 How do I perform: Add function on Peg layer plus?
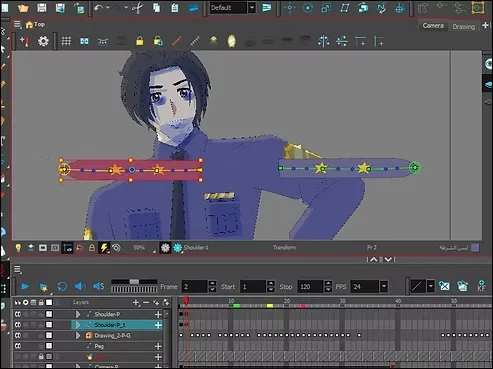(x=158, y=346)
